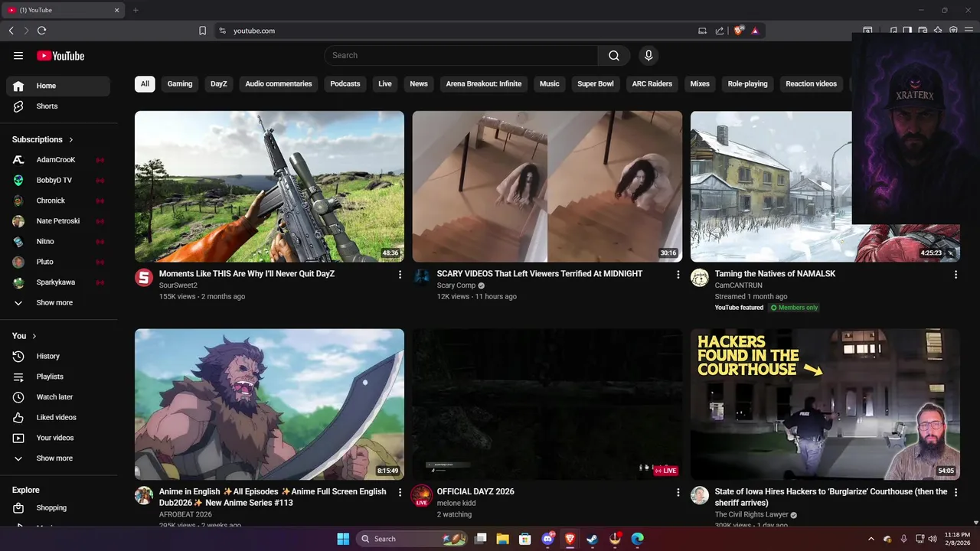Click the YouTube logo
980x551 pixels.
[x=60, y=56]
